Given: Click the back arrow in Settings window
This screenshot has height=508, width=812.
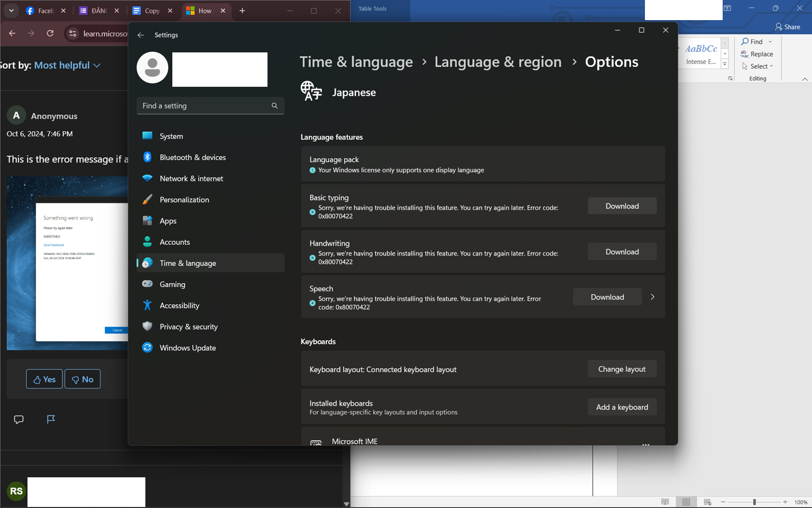Looking at the screenshot, I should click(x=141, y=35).
